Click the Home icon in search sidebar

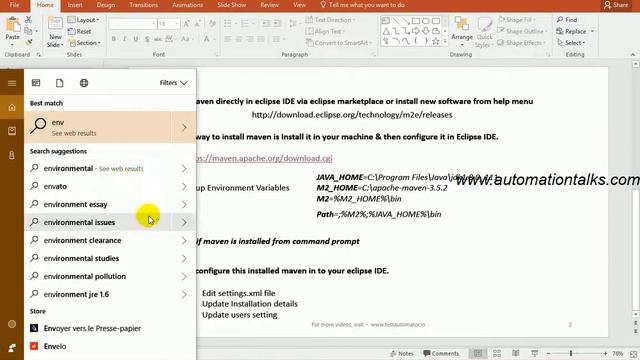[x=12, y=107]
